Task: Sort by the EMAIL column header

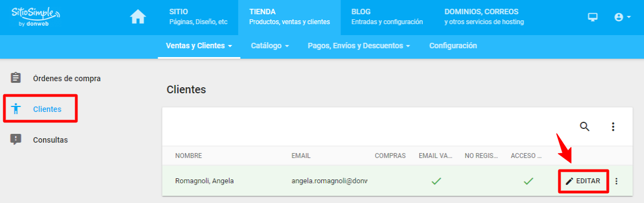Action: click(x=301, y=156)
